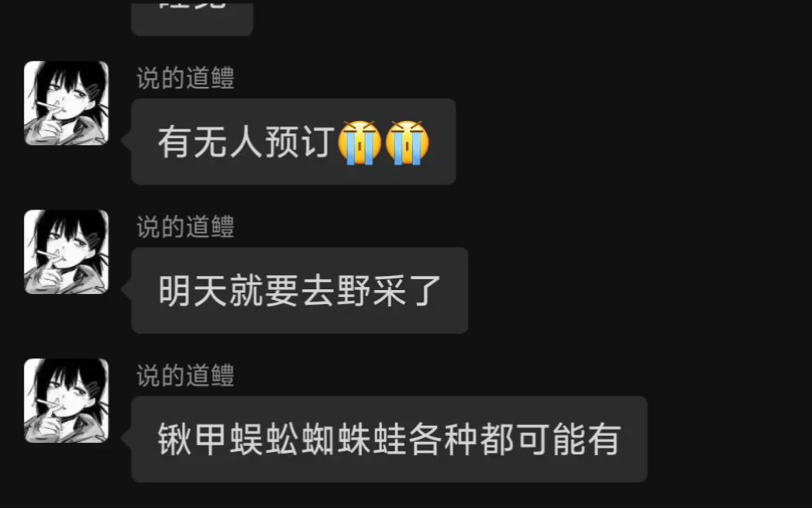Open avatar next to the 锹甲蜈蚣蜘蛛蛙 message
This screenshot has width=812, height=508.
point(67,401)
